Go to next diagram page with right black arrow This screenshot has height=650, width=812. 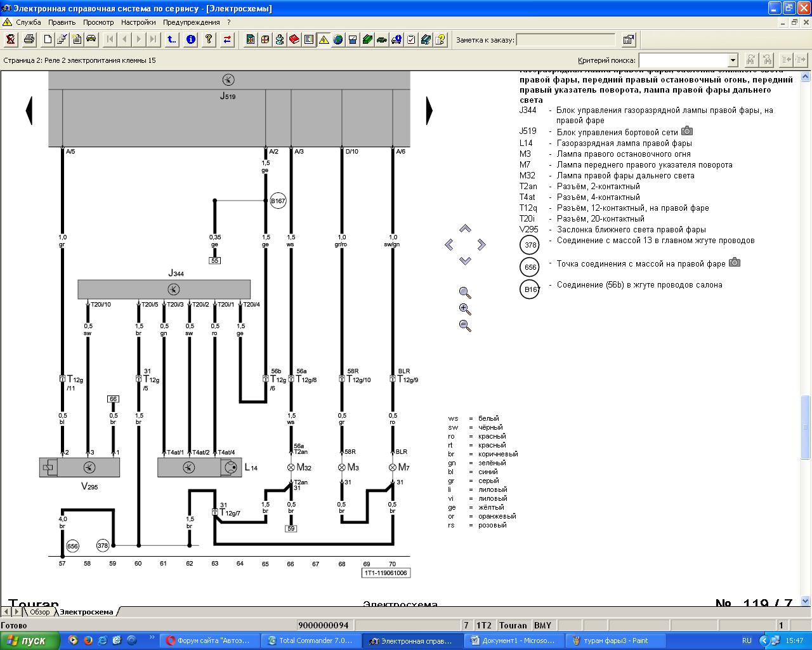coord(429,110)
